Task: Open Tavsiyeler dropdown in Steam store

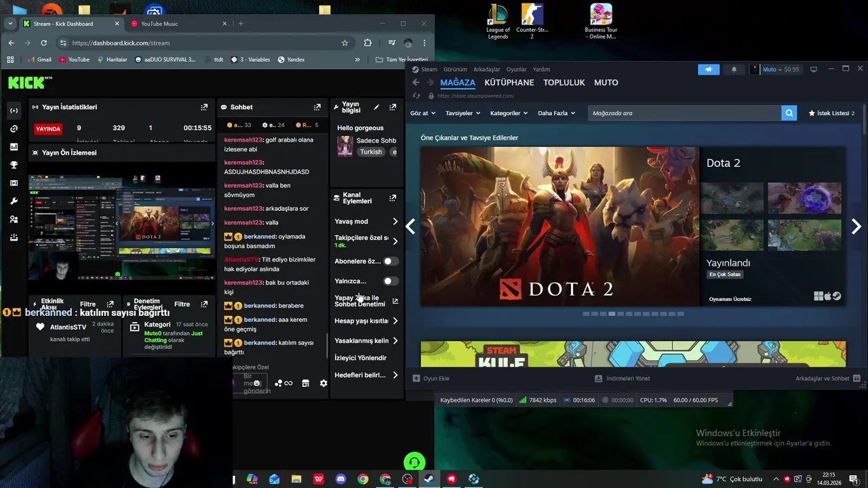Action: pos(463,113)
